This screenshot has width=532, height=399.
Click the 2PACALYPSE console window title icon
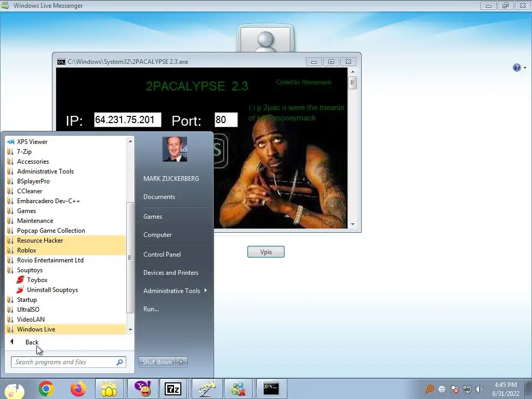(x=61, y=62)
